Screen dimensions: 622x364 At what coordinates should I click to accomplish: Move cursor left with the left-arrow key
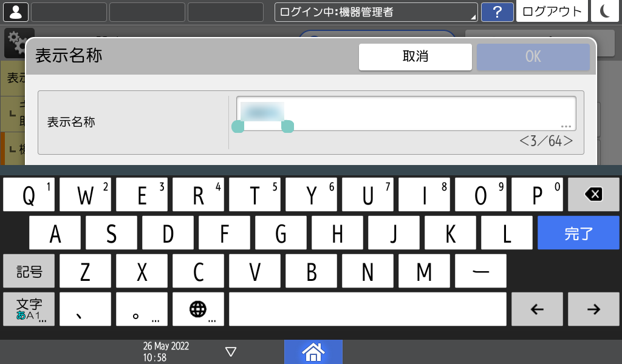(x=537, y=309)
